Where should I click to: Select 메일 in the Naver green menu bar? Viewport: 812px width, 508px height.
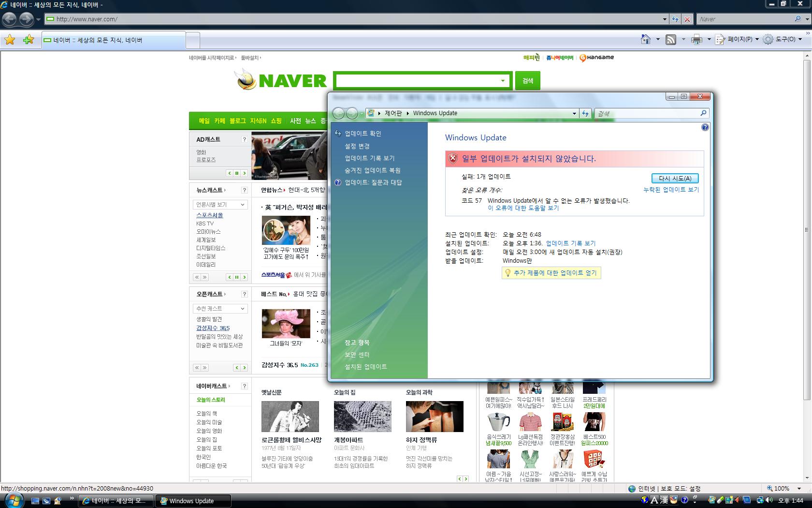pos(204,121)
